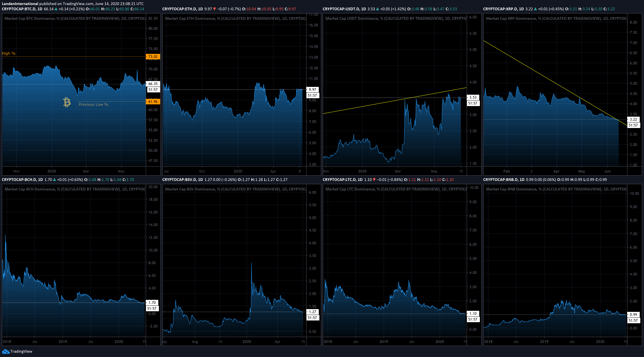
Task: Select the CRYPTOCAP:BSV.D, 1D symbol header
Action: 183,180
